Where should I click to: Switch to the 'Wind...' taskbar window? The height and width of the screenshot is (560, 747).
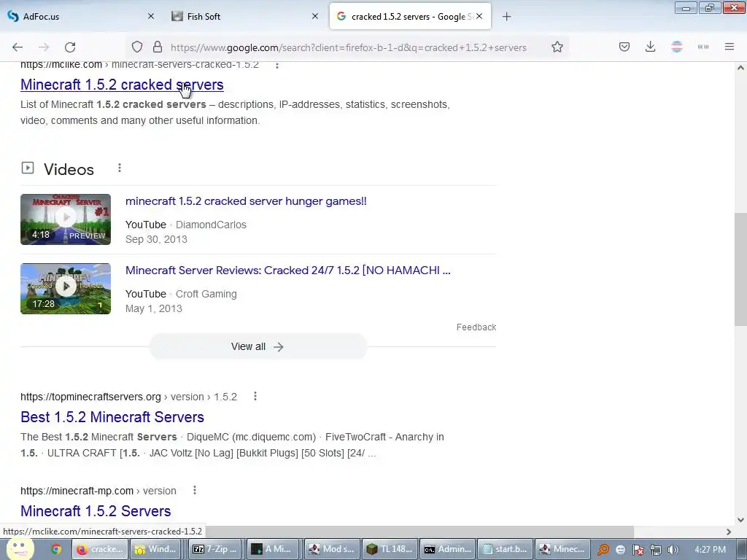[x=155, y=549]
